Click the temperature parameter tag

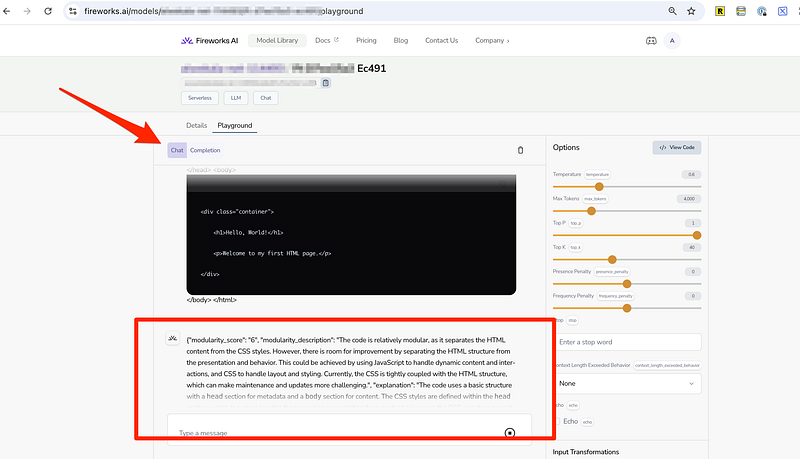click(x=597, y=174)
